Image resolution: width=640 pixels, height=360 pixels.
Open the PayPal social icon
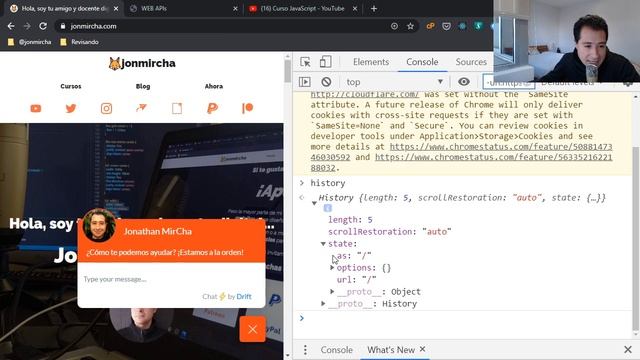tap(212, 108)
